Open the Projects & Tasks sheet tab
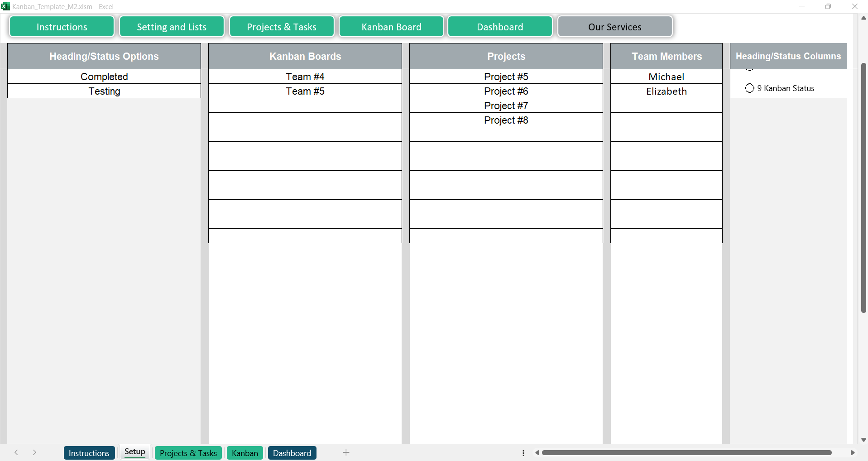 tap(188, 452)
